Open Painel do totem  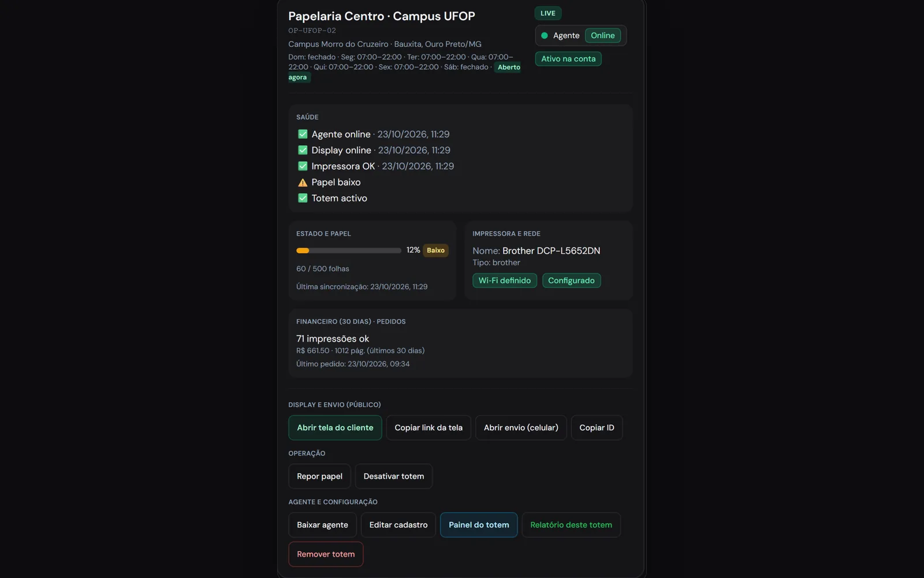click(479, 525)
